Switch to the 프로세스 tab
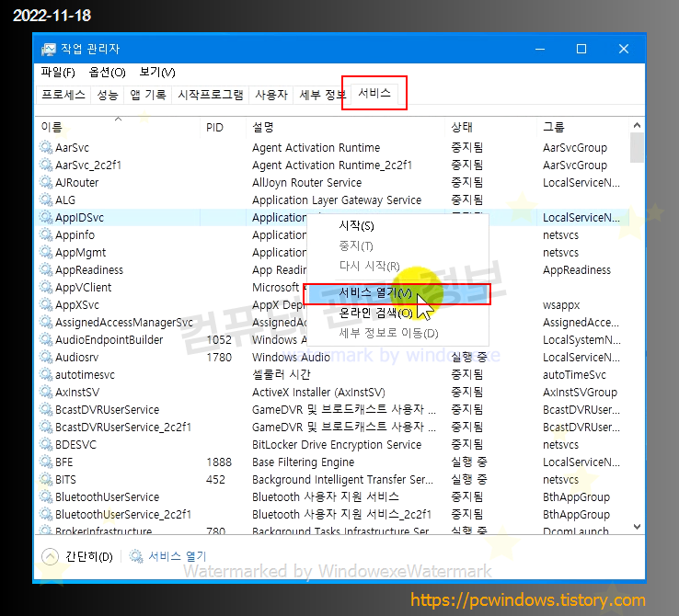 (x=63, y=95)
